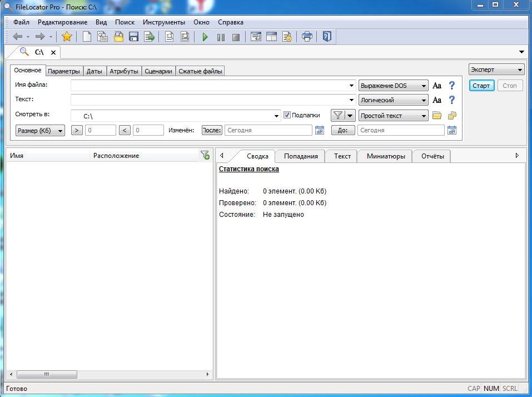Toggle the less-than size button

[125, 130]
